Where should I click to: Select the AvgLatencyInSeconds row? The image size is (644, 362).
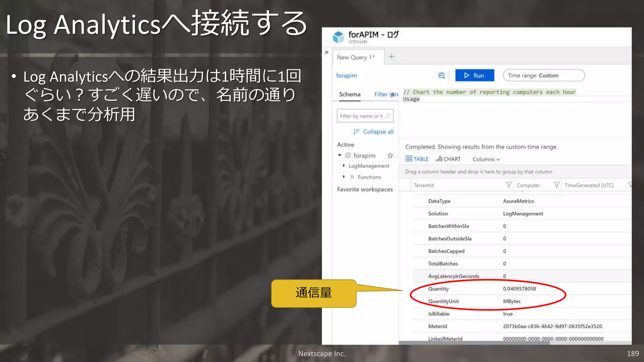click(x=522, y=276)
